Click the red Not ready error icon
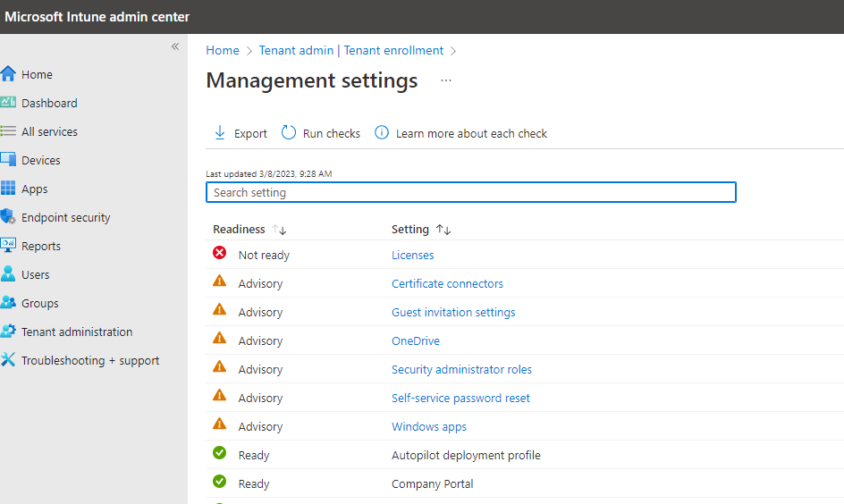 coord(220,253)
